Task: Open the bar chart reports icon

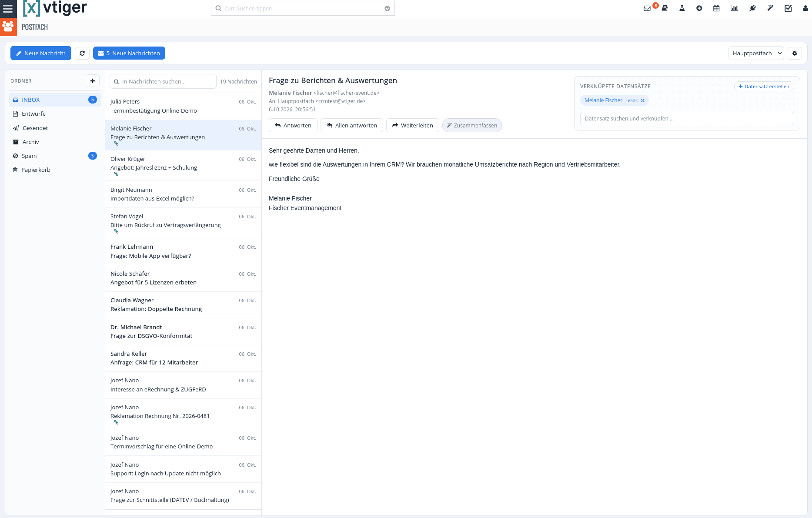Action: [734, 8]
